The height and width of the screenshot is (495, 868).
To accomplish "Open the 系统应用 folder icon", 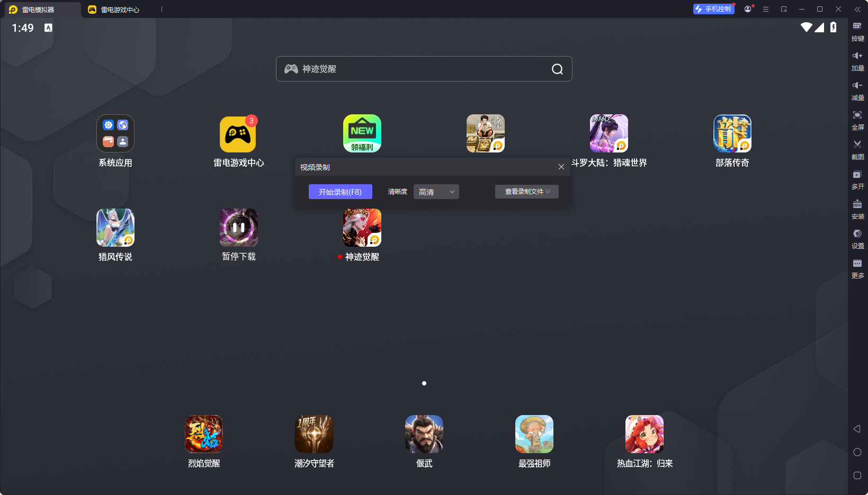I will tap(115, 133).
